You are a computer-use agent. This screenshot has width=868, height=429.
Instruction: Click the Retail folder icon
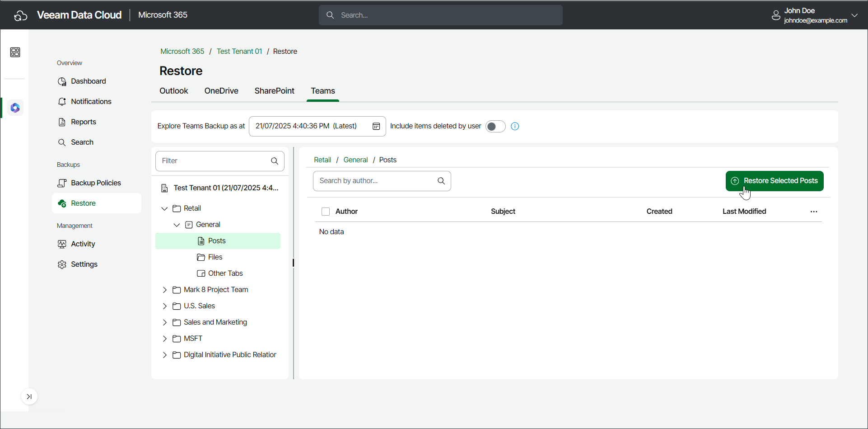pyautogui.click(x=177, y=208)
